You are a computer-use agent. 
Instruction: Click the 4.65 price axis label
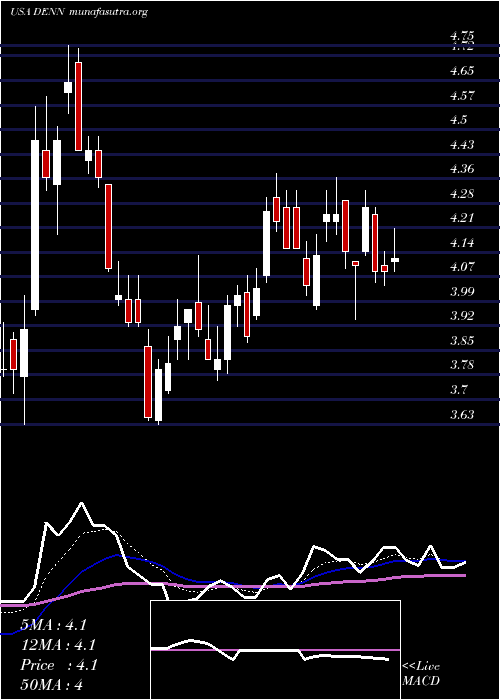click(x=462, y=71)
